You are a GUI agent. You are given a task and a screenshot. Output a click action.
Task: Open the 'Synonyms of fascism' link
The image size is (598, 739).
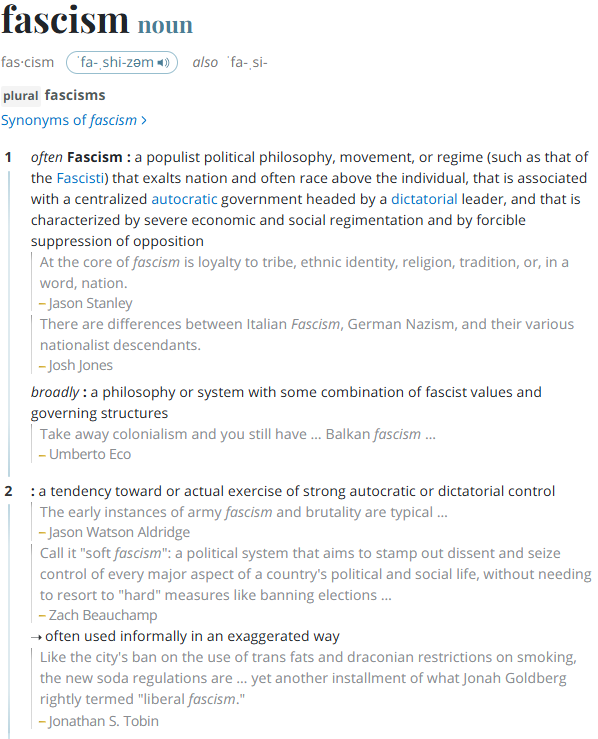[69, 120]
